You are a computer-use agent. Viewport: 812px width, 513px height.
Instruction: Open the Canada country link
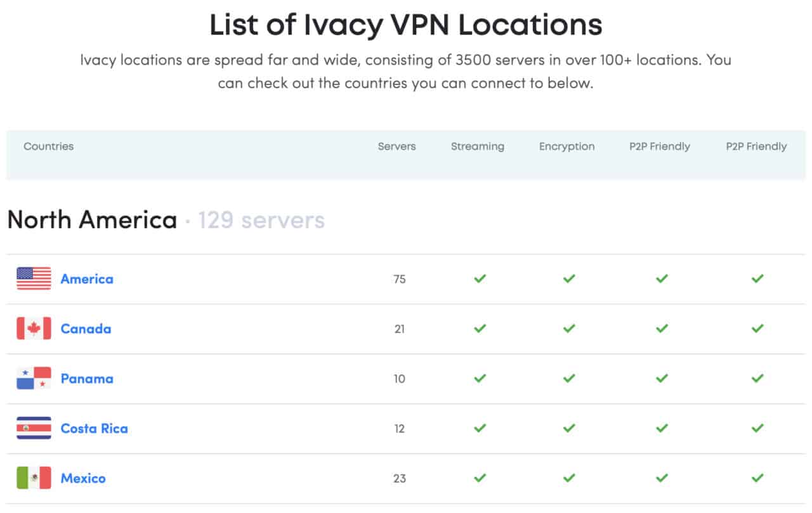[86, 328]
